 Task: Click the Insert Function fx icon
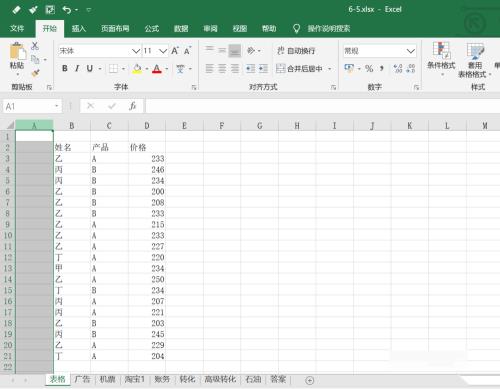point(133,106)
